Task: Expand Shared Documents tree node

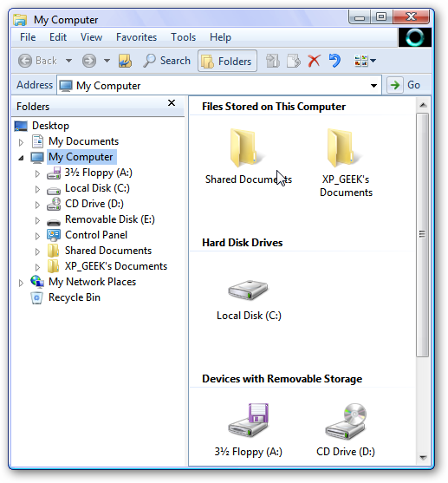Action: [x=37, y=251]
